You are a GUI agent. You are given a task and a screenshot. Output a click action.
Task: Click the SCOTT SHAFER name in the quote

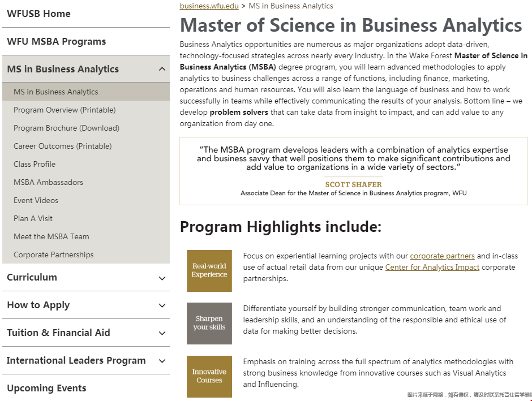pos(354,184)
